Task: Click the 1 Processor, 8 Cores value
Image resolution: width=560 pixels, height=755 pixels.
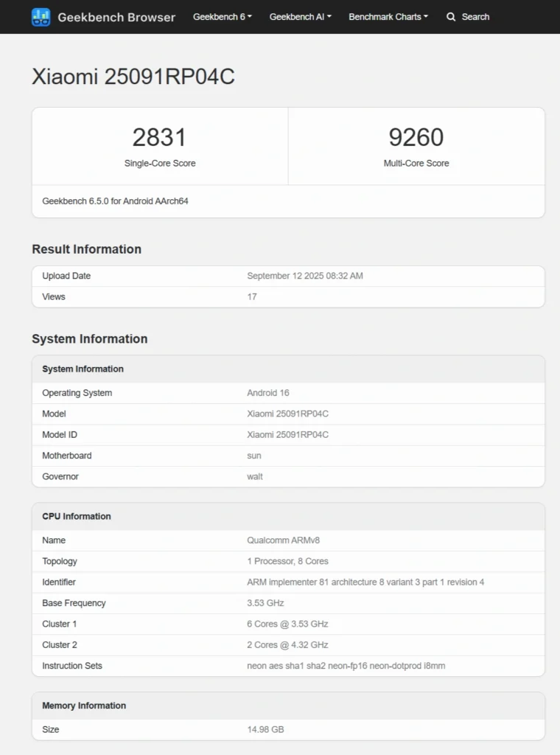Action: (x=287, y=561)
